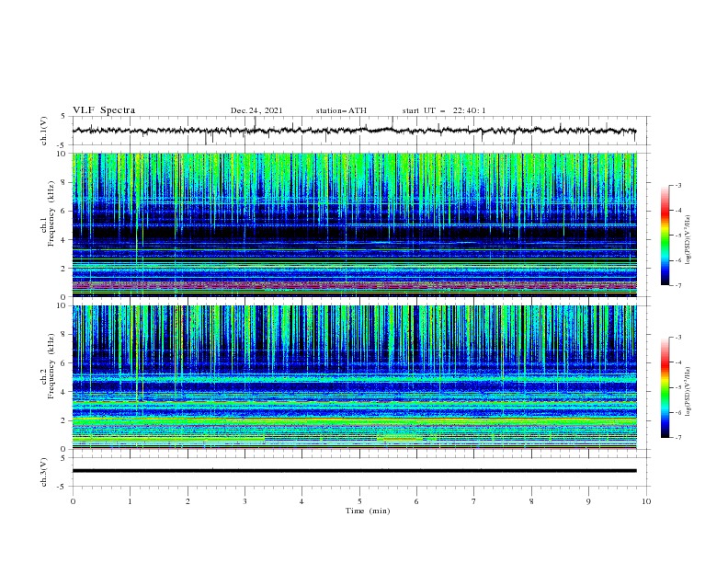Screen dimensions: 728x563
Task: Click the ch.3 flat voltage trace
Action: (354, 471)
